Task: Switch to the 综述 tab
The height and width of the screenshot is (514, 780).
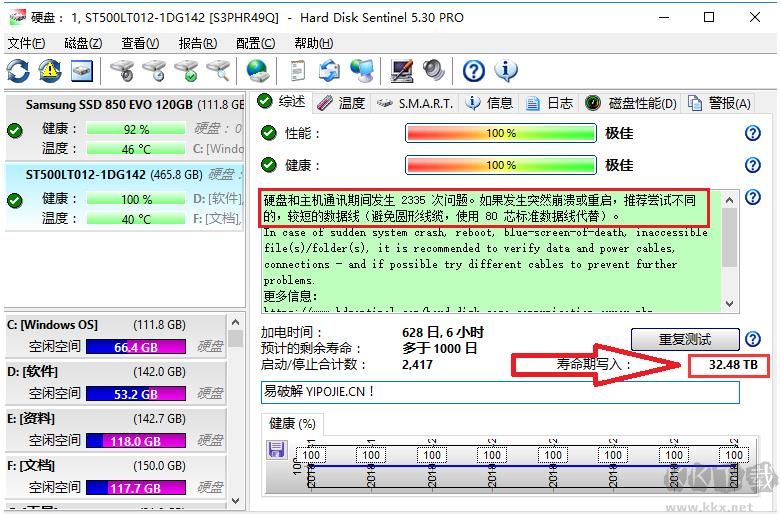Action: click(x=282, y=102)
